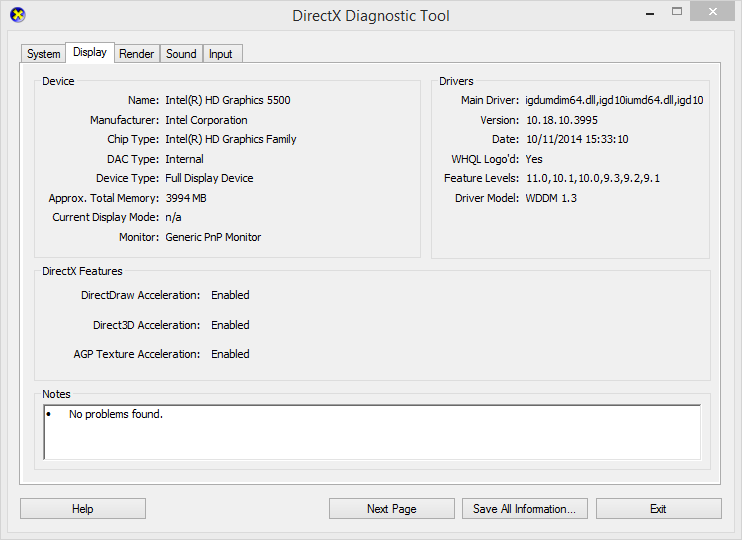
Task: Click monitor value 'Generic PnP Monitor'
Action: (213, 237)
